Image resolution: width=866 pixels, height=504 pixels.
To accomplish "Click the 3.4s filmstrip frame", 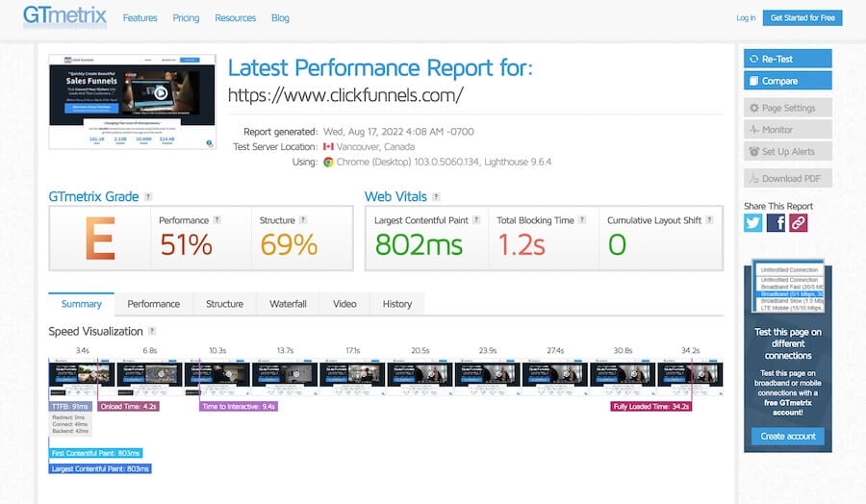I will click(x=82, y=378).
